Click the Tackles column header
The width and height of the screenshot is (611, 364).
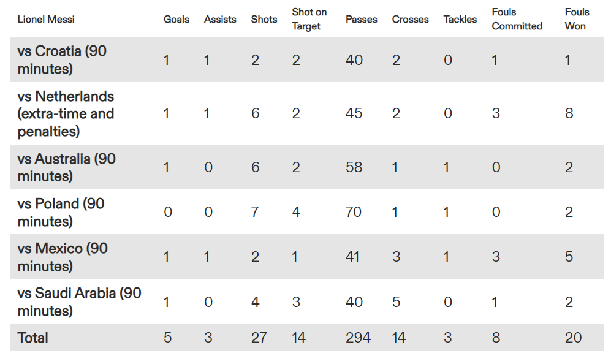click(460, 20)
